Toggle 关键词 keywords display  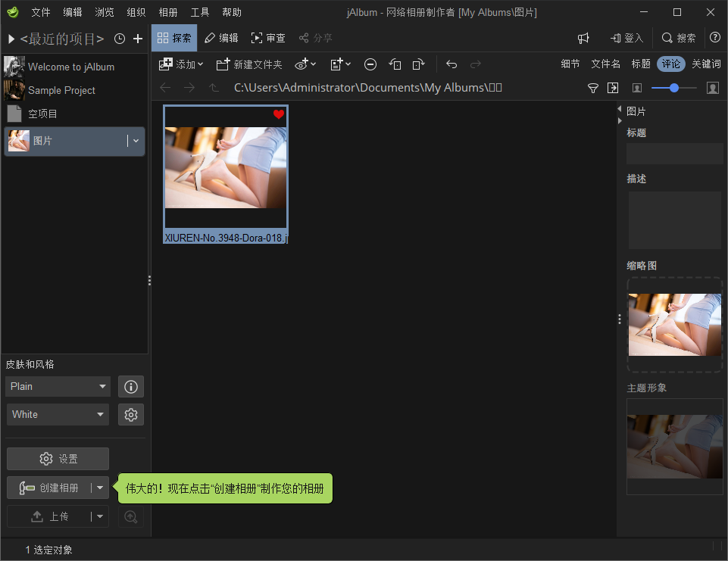coord(706,64)
